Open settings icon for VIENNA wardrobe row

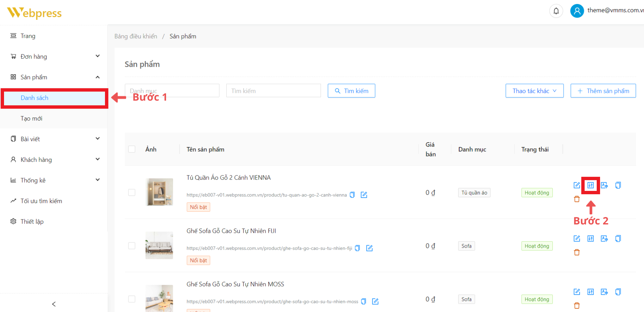(590, 185)
